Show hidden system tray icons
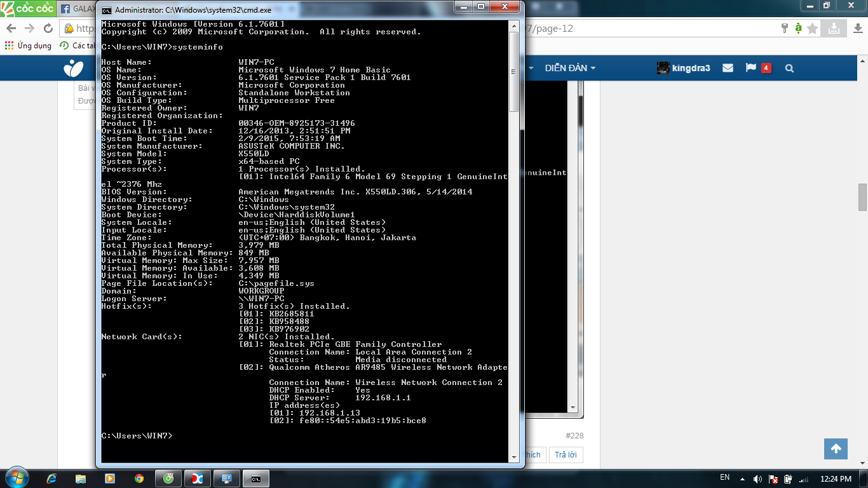The width and height of the screenshot is (868, 488). (743, 478)
